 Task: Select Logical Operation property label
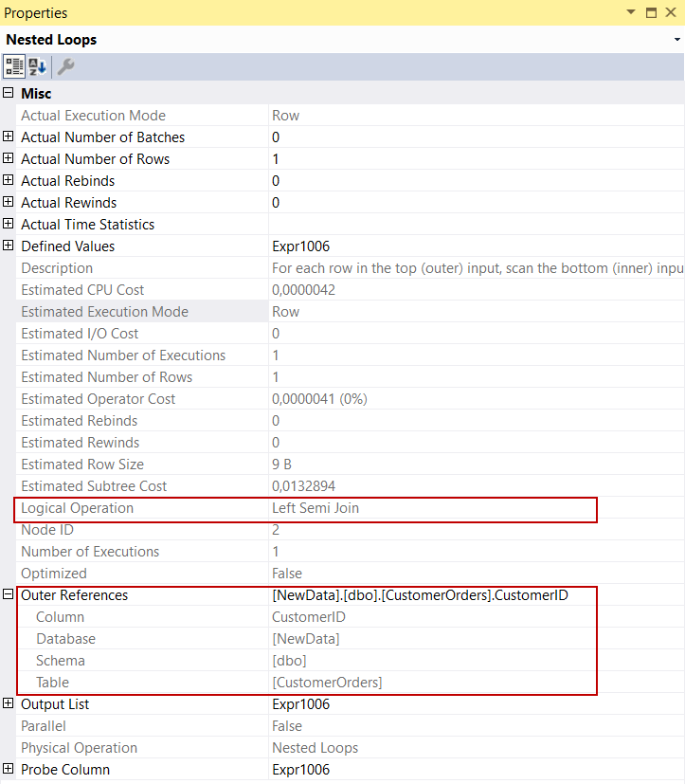click(x=77, y=508)
